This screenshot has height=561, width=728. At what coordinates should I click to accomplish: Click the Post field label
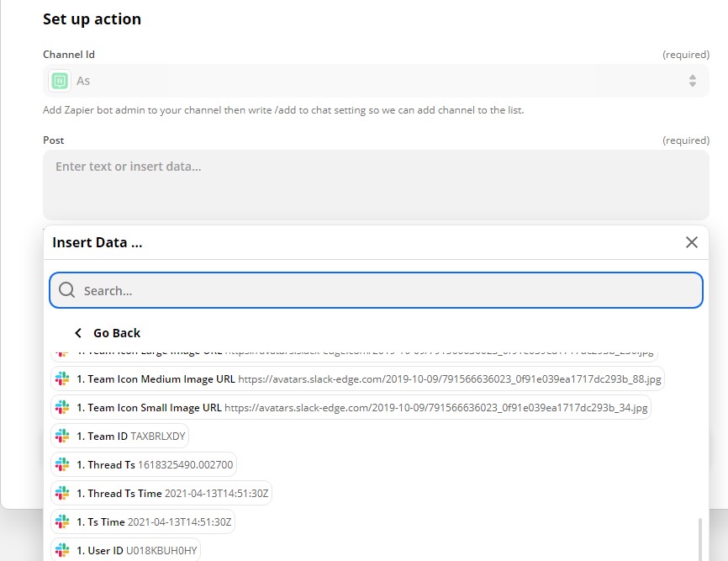[x=54, y=140]
